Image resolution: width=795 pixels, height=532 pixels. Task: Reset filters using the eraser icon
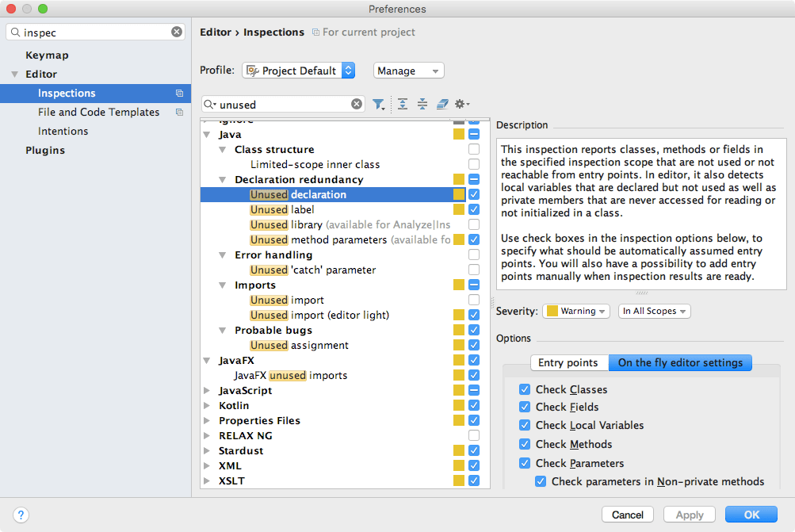click(x=442, y=104)
